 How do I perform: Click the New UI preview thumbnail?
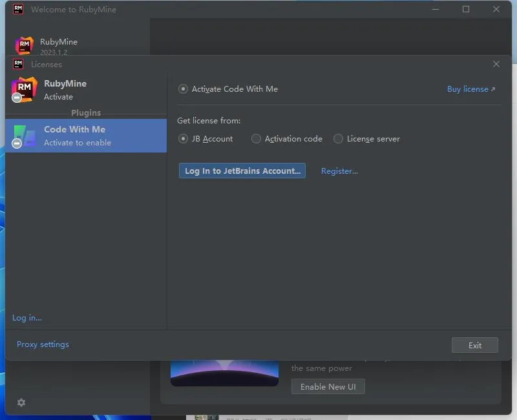click(224, 373)
